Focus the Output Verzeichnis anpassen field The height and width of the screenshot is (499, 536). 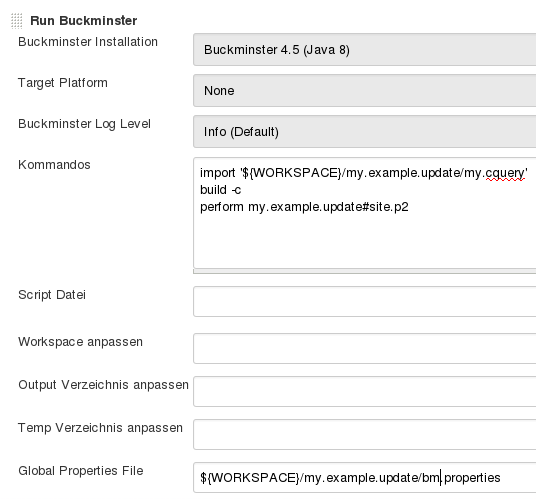click(364, 392)
